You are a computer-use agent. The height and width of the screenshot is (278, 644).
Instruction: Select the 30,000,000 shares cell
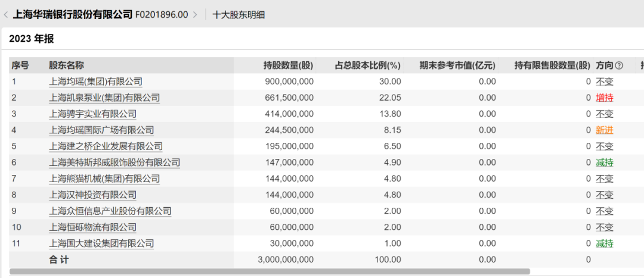point(292,243)
